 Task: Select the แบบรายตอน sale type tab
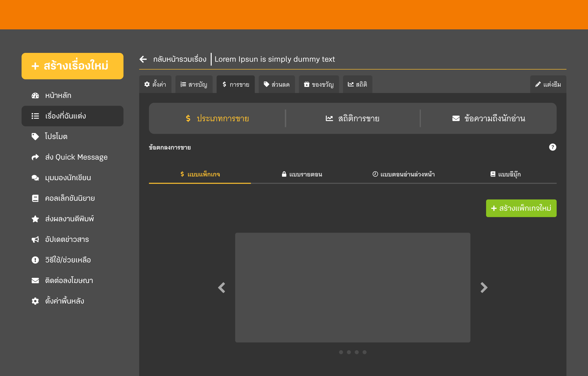302,174
